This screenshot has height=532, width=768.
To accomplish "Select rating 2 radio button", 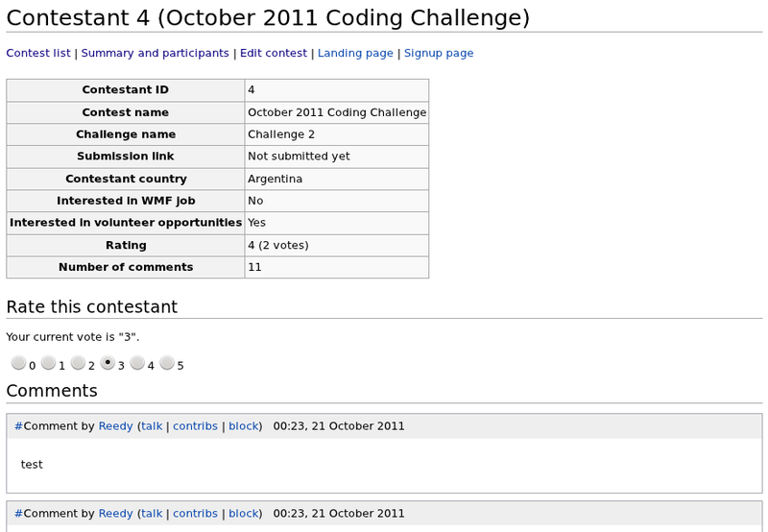I will 78,363.
